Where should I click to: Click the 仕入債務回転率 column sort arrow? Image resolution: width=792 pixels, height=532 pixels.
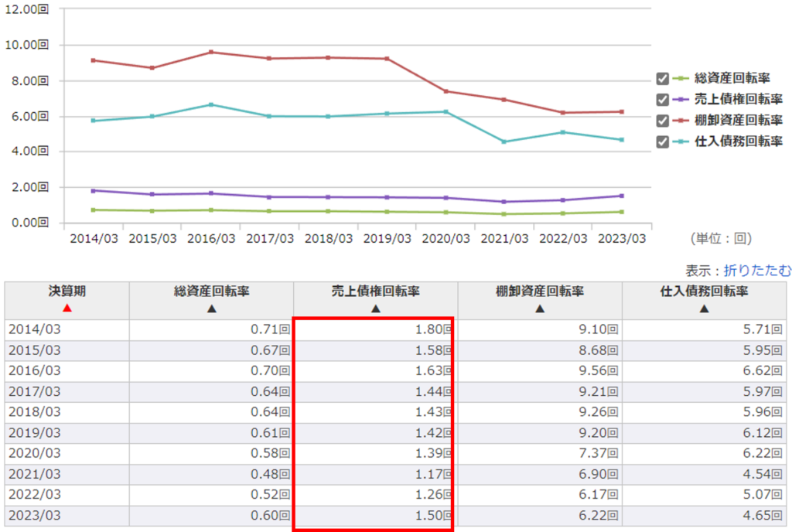(x=704, y=309)
